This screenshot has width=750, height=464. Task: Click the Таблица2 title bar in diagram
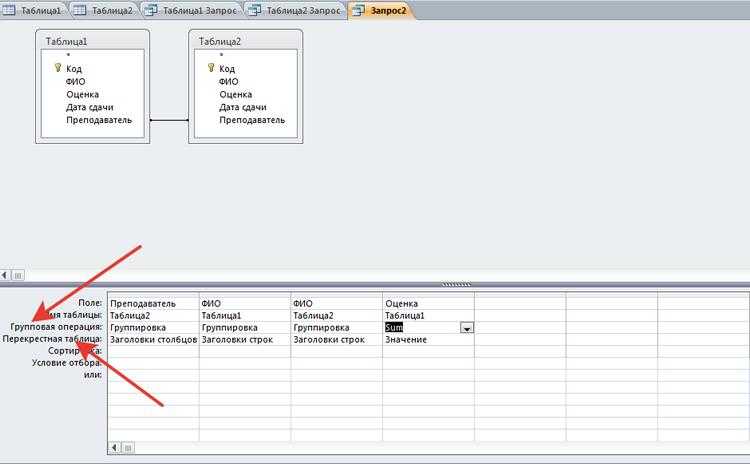(244, 41)
